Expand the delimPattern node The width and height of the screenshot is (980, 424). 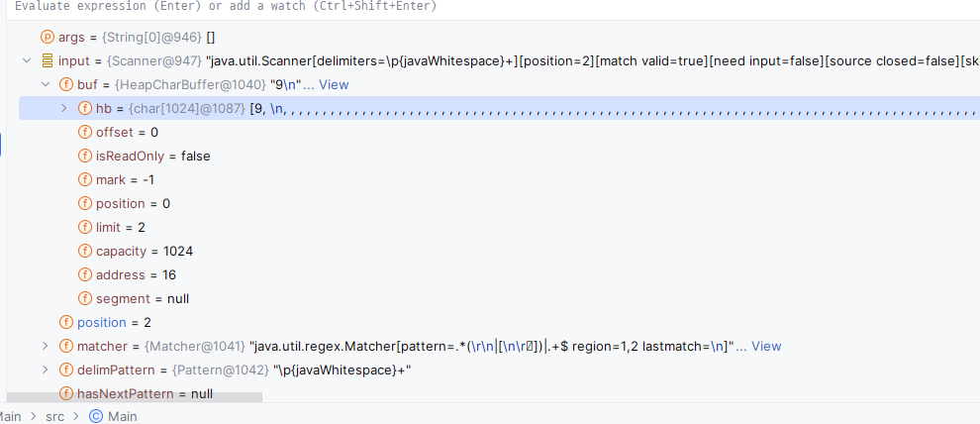point(46,370)
